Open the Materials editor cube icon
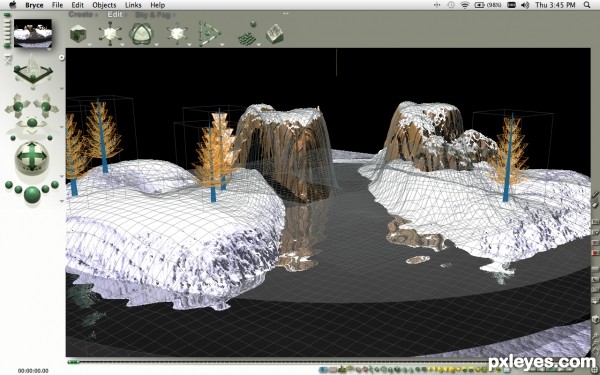 coord(78,33)
